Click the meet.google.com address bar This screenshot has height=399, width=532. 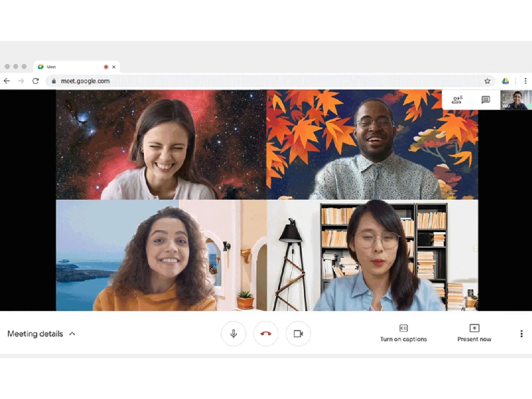pos(260,81)
